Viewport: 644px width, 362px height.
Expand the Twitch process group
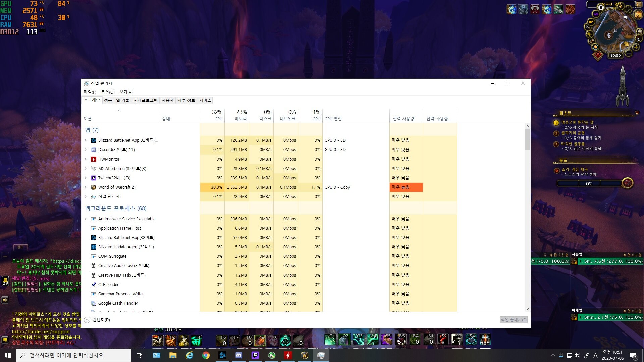86,178
